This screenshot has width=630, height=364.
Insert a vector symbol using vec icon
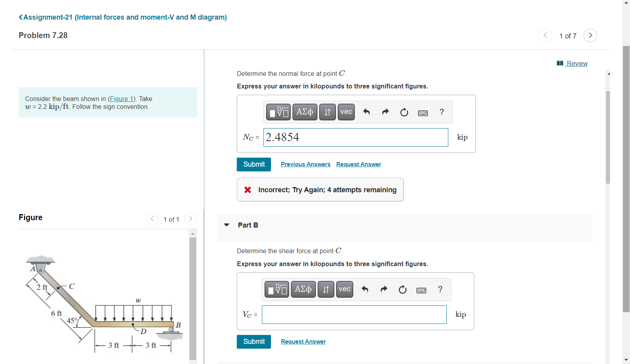pos(346,112)
